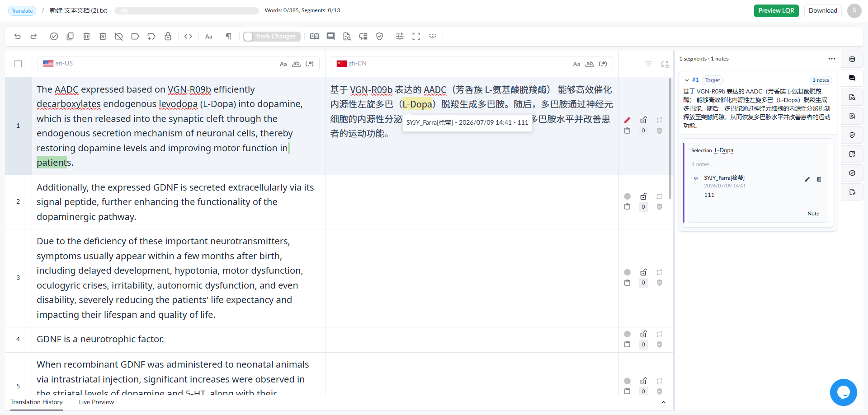This screenshot has height=415, width=868.
Task: Open the comments tab in right sidebar
Action: 852,78
